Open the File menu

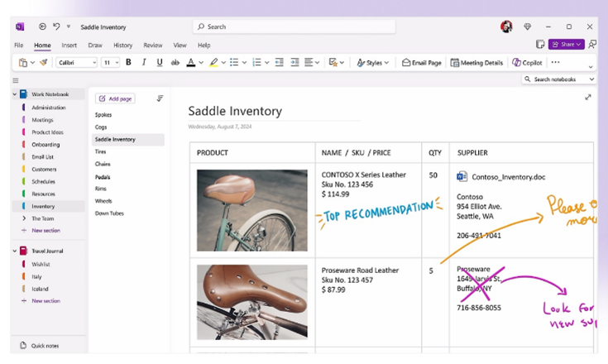[x=18, y=45]
